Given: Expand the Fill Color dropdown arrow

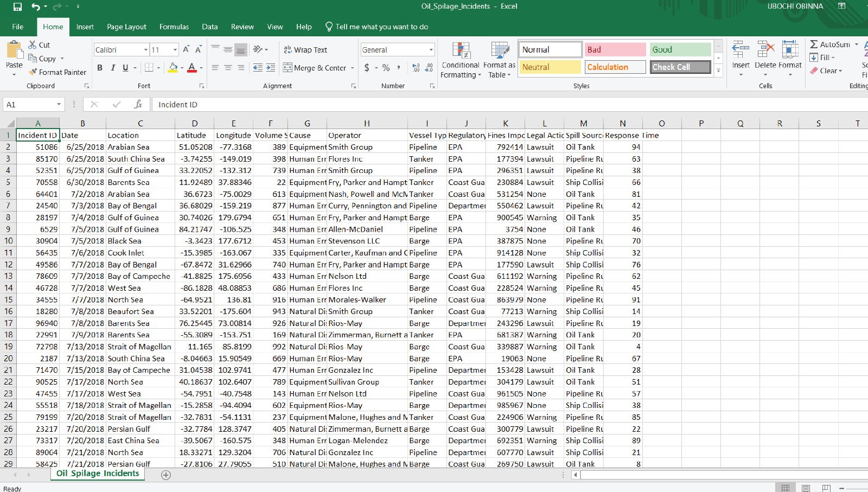Looking at the screenshot, I should click(182, 68).
